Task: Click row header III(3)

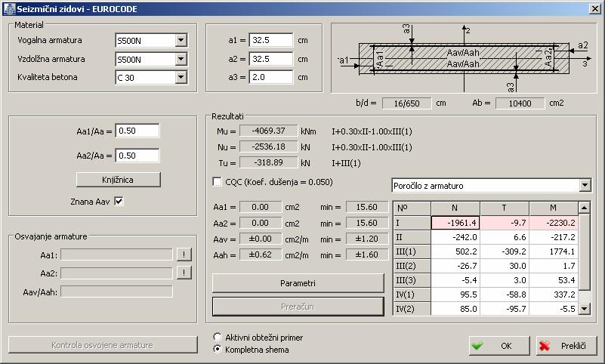Action: (x=412, y=280)
